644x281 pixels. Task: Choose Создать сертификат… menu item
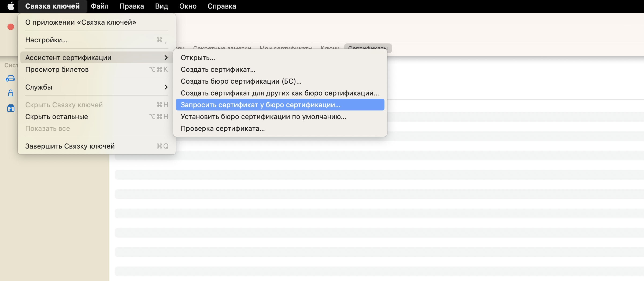click(218, 69)
